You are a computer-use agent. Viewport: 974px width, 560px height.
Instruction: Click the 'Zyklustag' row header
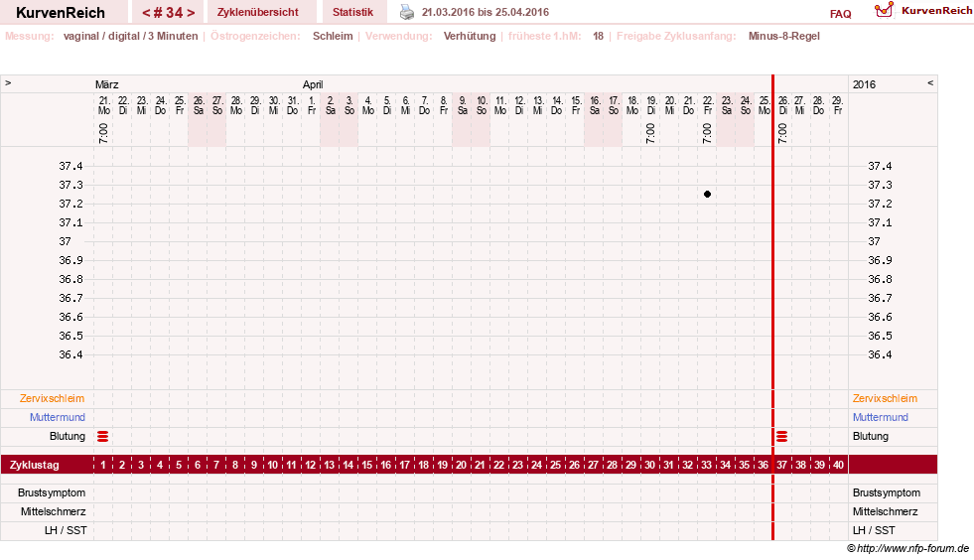(x=34, y=465)
